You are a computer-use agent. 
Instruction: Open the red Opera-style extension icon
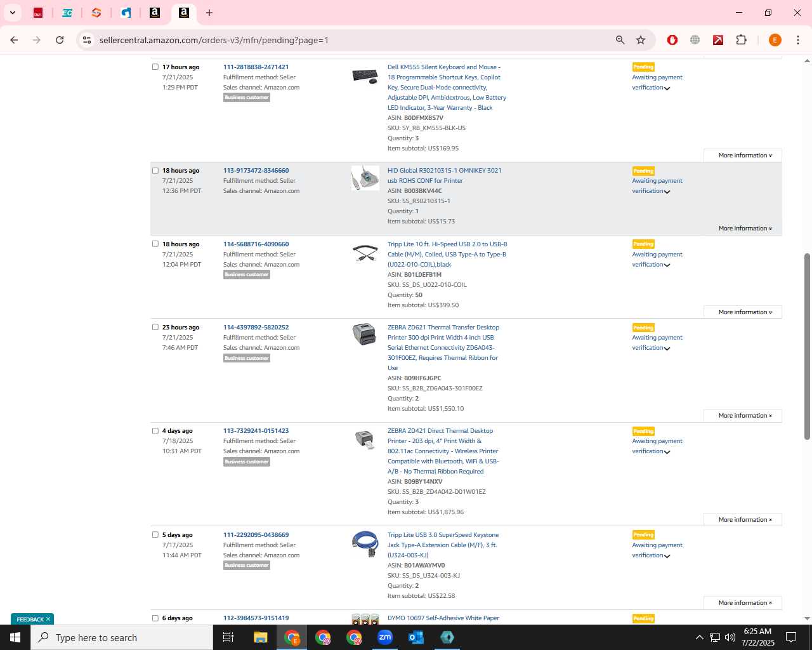coord(672,40)
